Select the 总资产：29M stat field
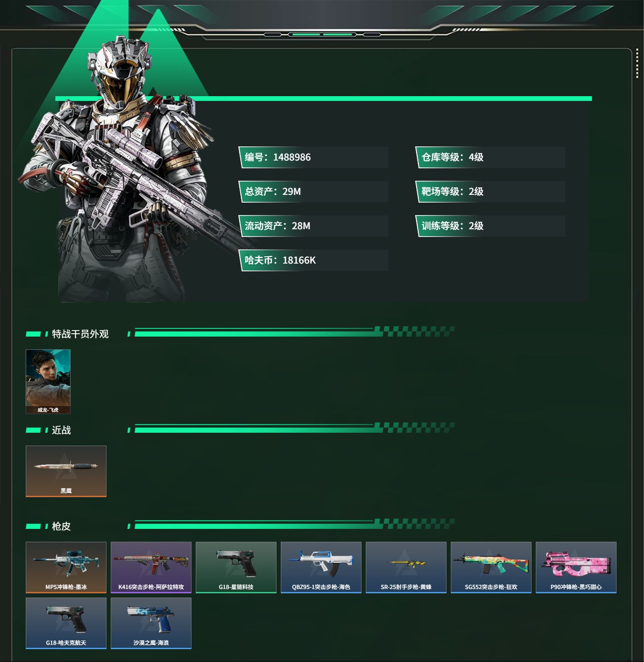This screenshot has width=644, height=662. (313, 191)
